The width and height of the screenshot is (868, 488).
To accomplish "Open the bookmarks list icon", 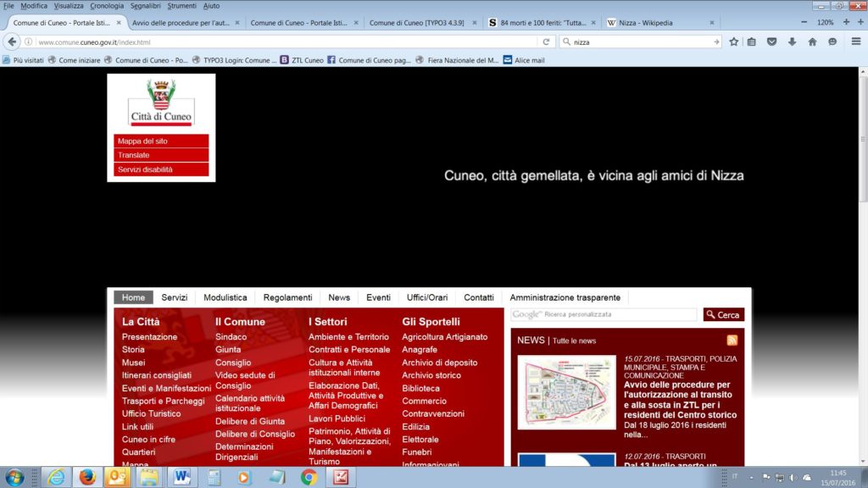I will [x=752, y=42].
